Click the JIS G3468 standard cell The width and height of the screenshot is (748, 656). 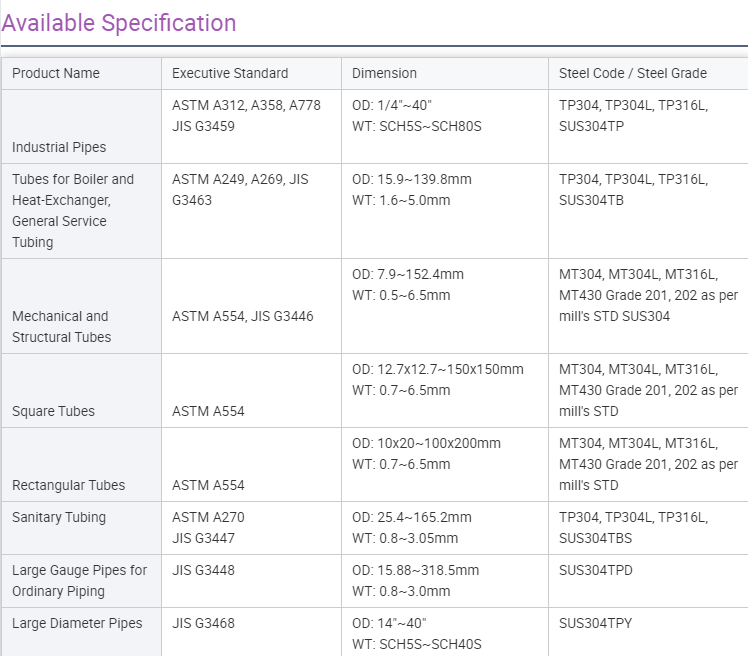(203, 623)
